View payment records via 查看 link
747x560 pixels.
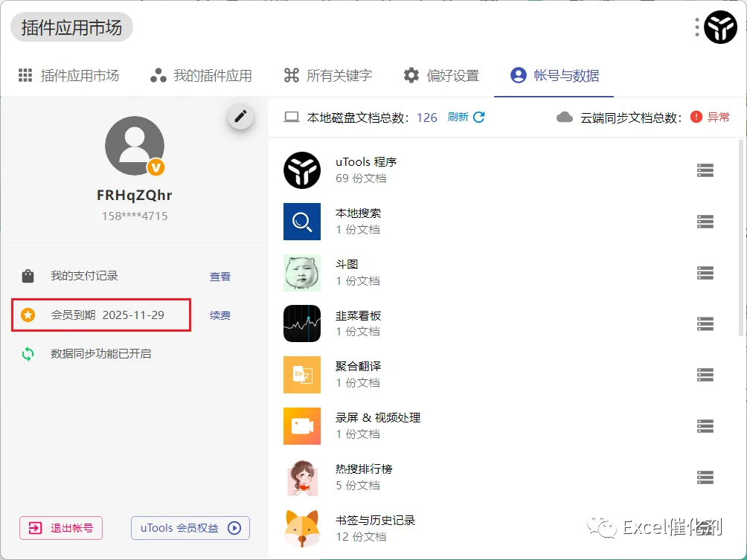coord(220,276)
